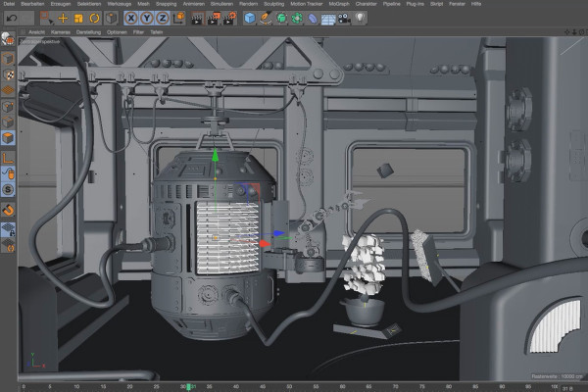Select the Rotate tool
The width and height of the screenshot is (588, 392).
[x=94, y=18]
